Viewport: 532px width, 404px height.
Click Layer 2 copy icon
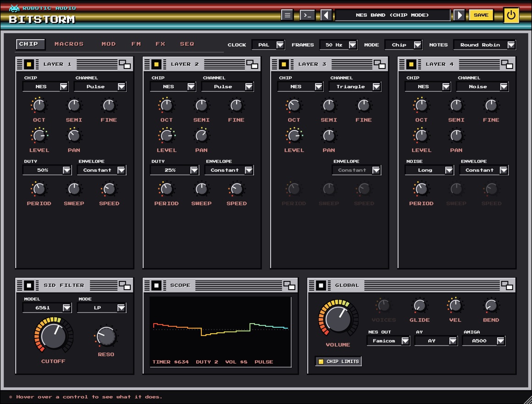(x=252, y=64)
